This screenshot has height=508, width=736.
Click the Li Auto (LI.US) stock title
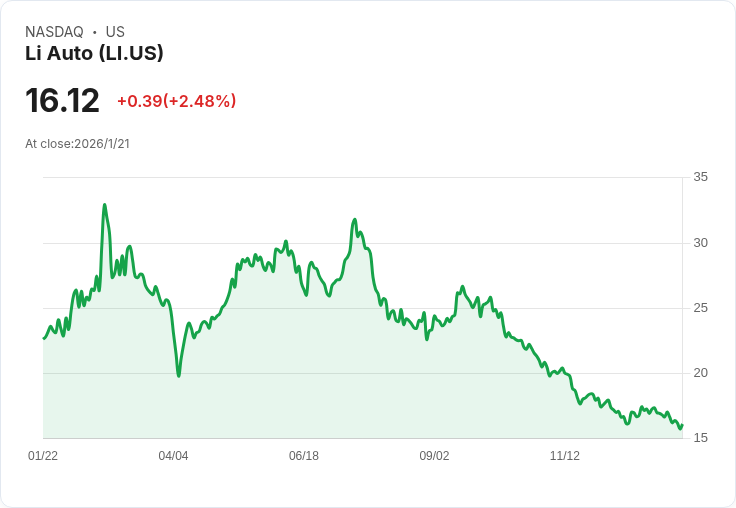94,54
